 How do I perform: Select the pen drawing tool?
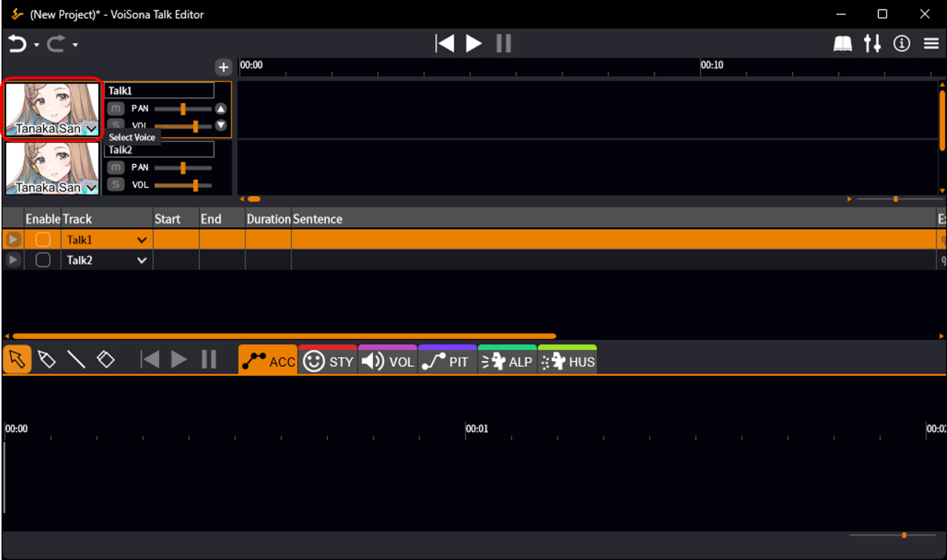coord(47,360)
